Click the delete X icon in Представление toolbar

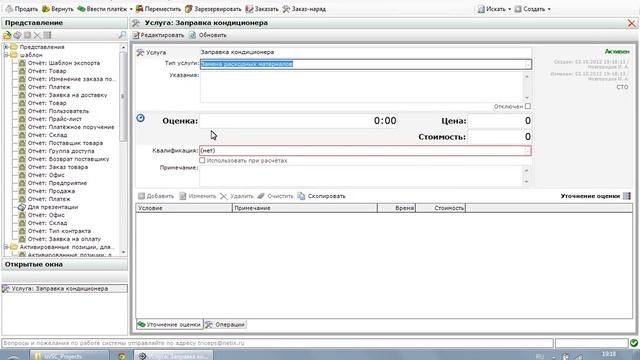[37, 36]
